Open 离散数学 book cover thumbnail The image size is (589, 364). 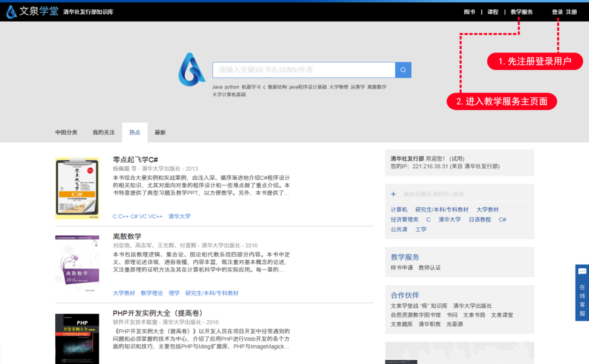77,264
